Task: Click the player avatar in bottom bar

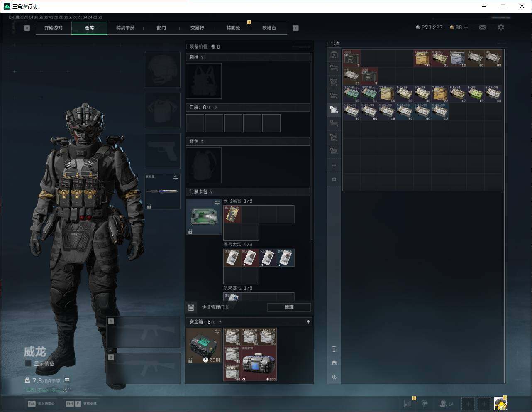Action: coord(500,403)
